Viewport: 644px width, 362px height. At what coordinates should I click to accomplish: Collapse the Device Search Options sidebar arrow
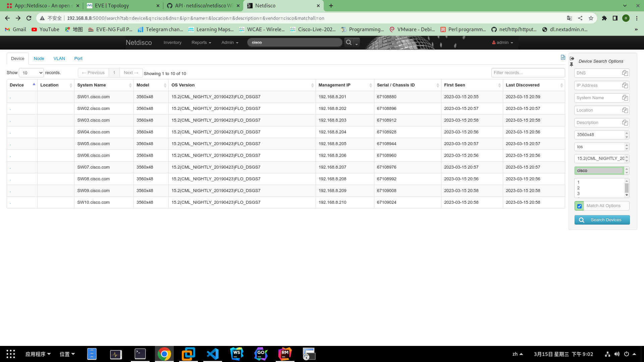(572, 58)
